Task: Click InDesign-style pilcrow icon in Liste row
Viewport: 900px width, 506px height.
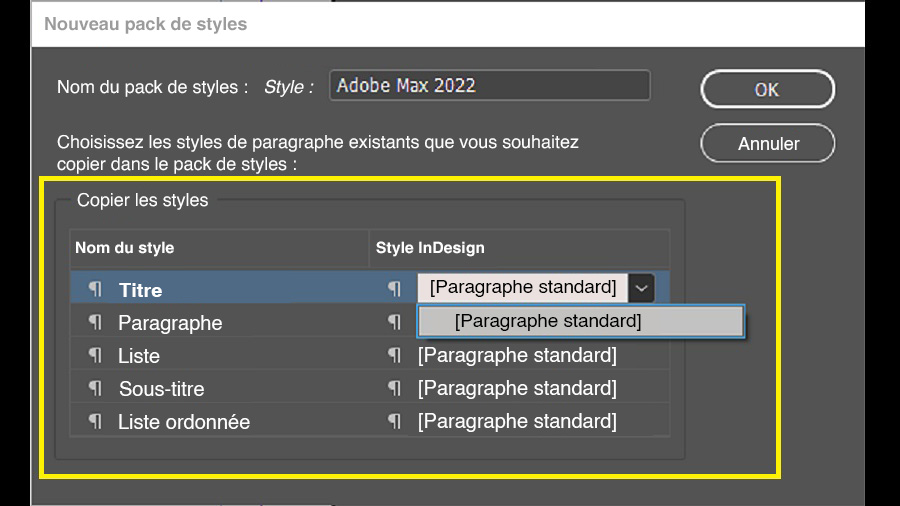Action: coord(395,355)
